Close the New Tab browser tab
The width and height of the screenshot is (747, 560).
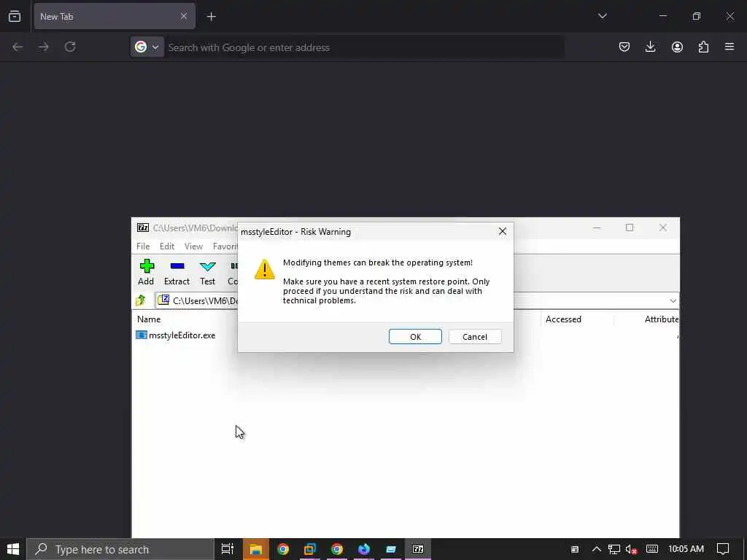tap(184, 16)
